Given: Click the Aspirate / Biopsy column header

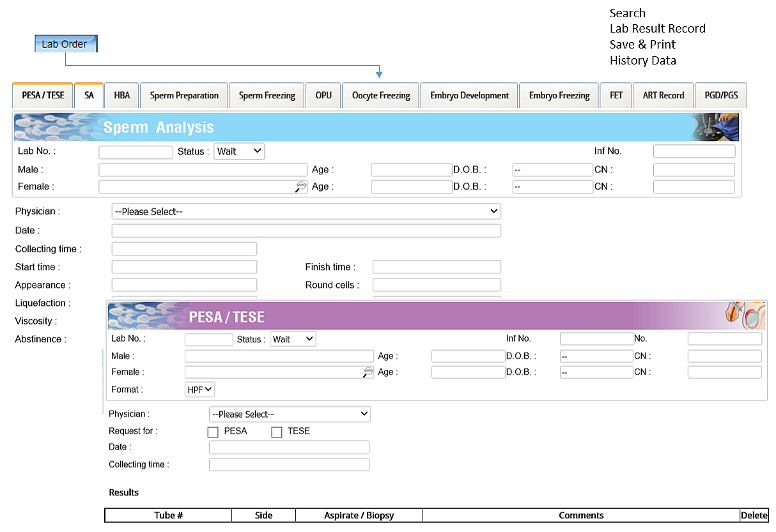Looking at the screenshot, I should pyautogui.click(x=359, y=515).
